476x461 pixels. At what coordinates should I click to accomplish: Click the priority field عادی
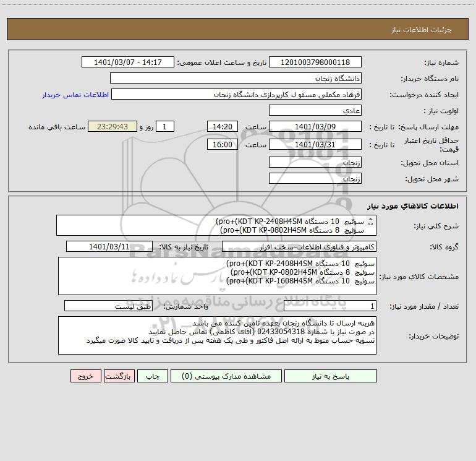point(315,110)
